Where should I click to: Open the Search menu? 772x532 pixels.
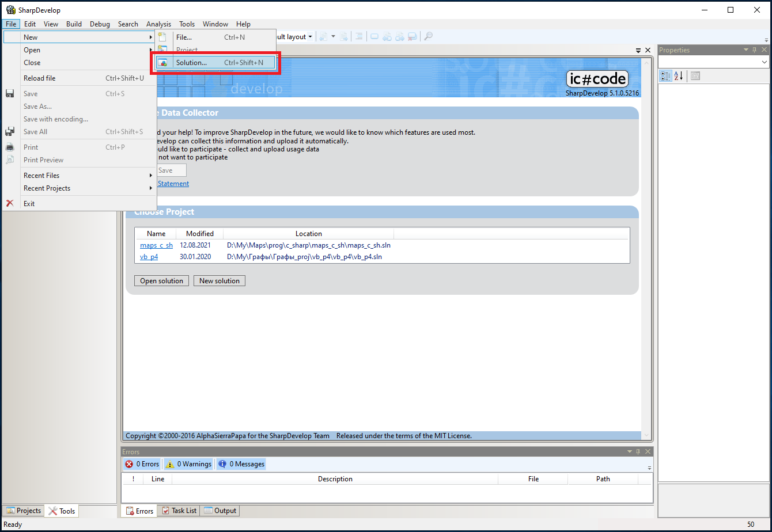point(128,24)
